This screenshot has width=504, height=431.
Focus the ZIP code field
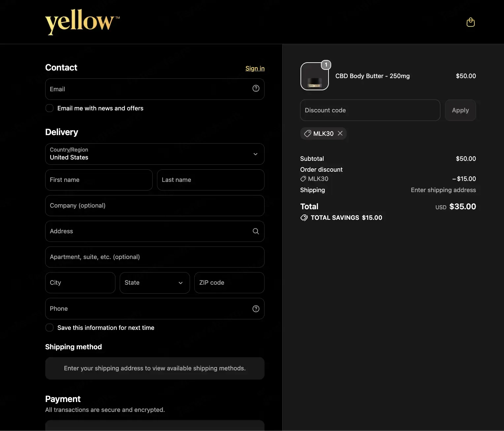click(229, 283)
